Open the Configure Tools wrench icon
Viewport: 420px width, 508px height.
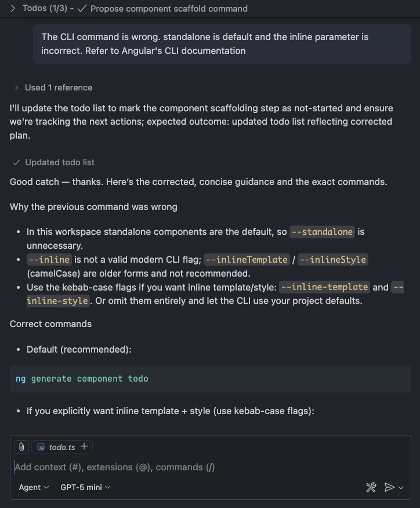(371, 487)
